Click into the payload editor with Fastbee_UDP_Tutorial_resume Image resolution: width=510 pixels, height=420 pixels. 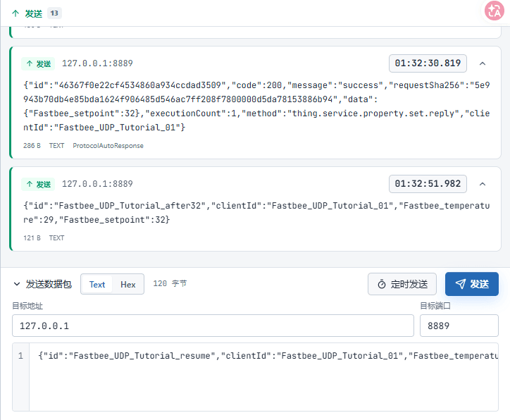point(263,377)
